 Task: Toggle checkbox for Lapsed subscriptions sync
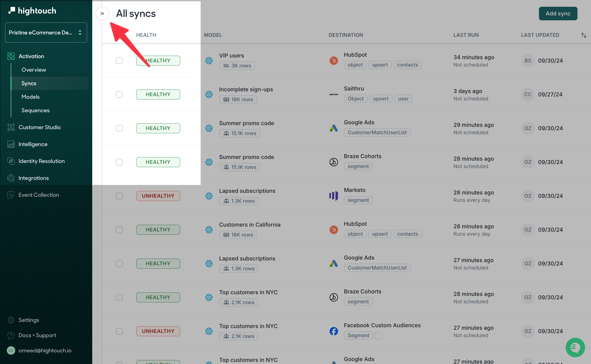pyautogui.click(x=120, y=195)
